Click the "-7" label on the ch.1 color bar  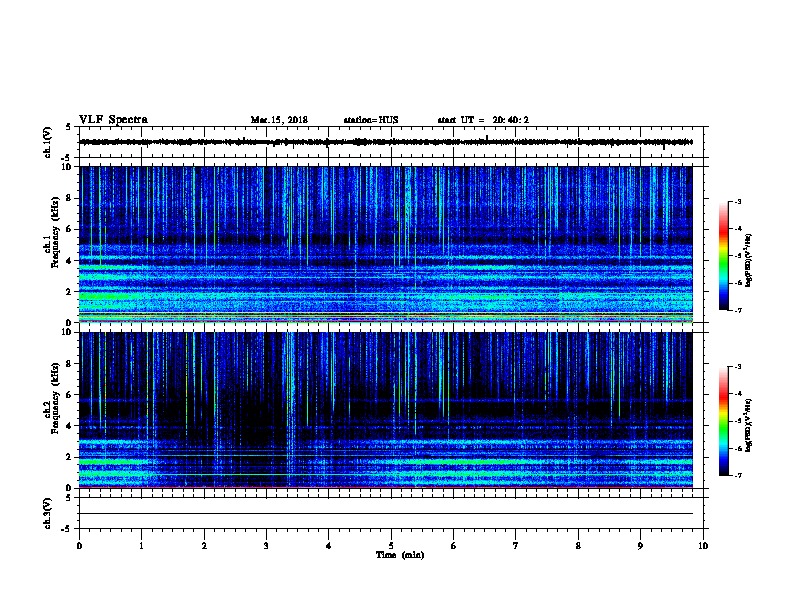pyautogui.click(x=737, y=310)
